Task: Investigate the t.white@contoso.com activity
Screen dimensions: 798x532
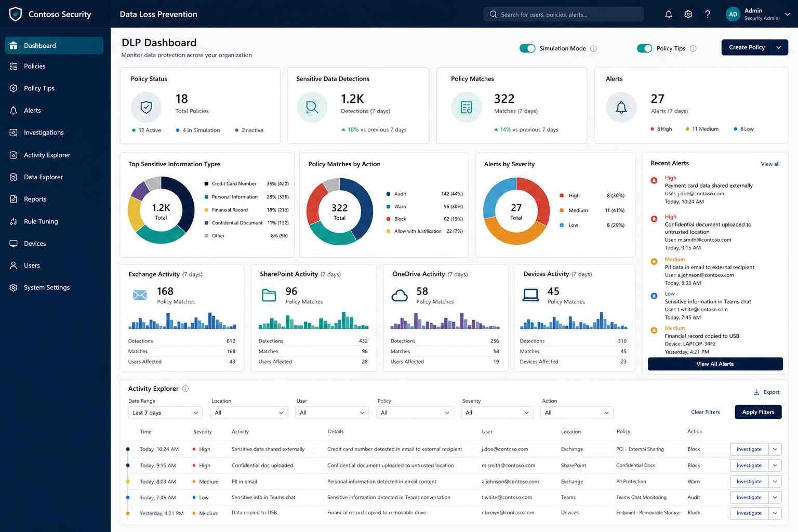Action: click(x=749, y=497)
